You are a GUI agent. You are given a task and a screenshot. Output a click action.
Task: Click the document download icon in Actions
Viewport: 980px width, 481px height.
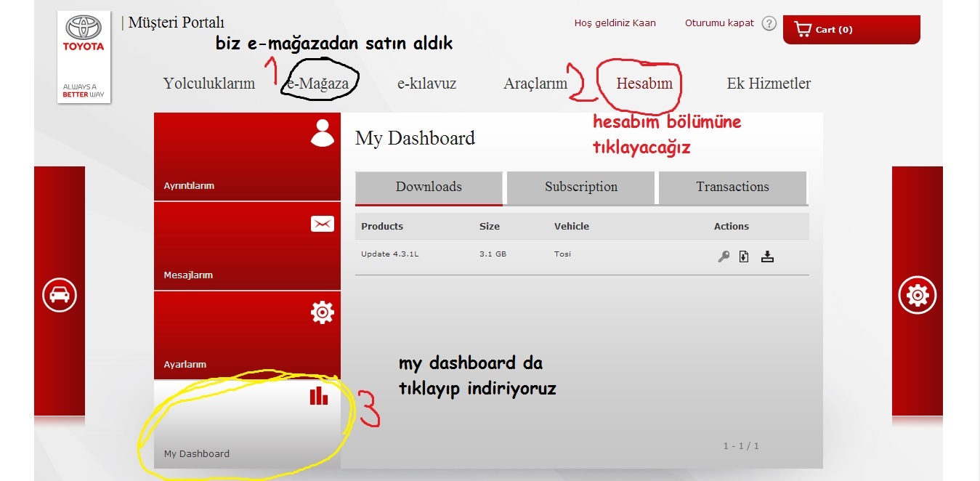744,256
